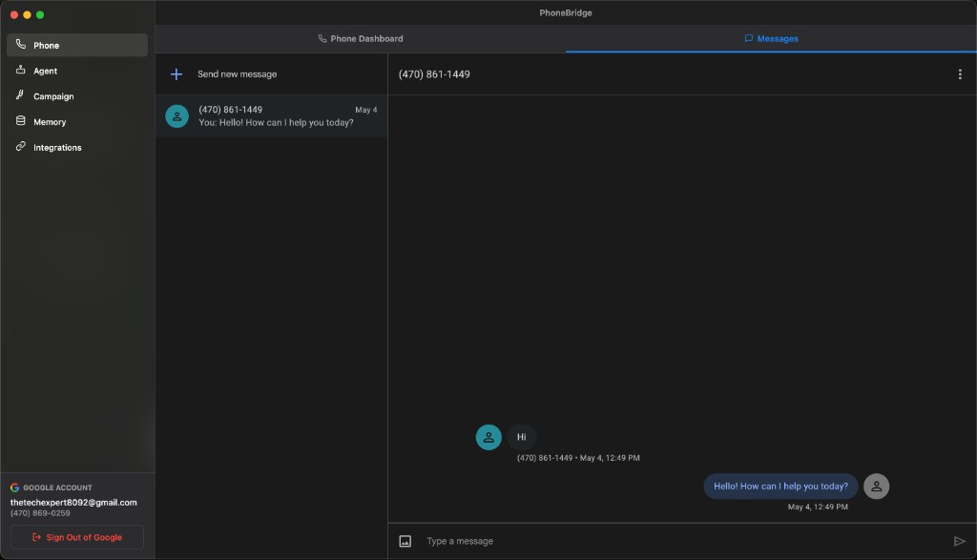Click the (470) 869-0259 account number

[40, 513]
